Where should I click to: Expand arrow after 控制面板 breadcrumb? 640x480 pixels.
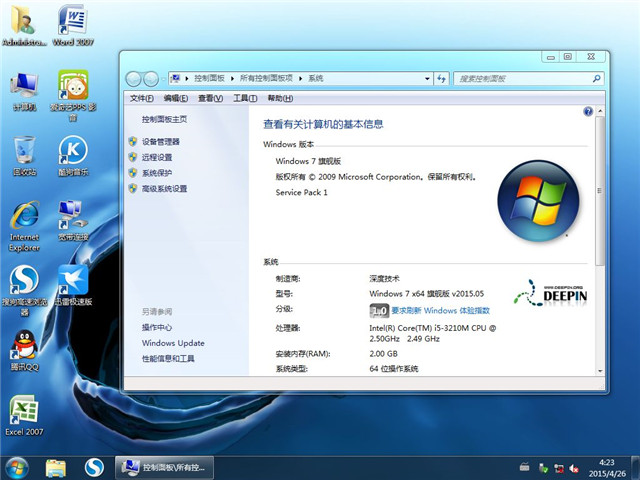(232, 78)
